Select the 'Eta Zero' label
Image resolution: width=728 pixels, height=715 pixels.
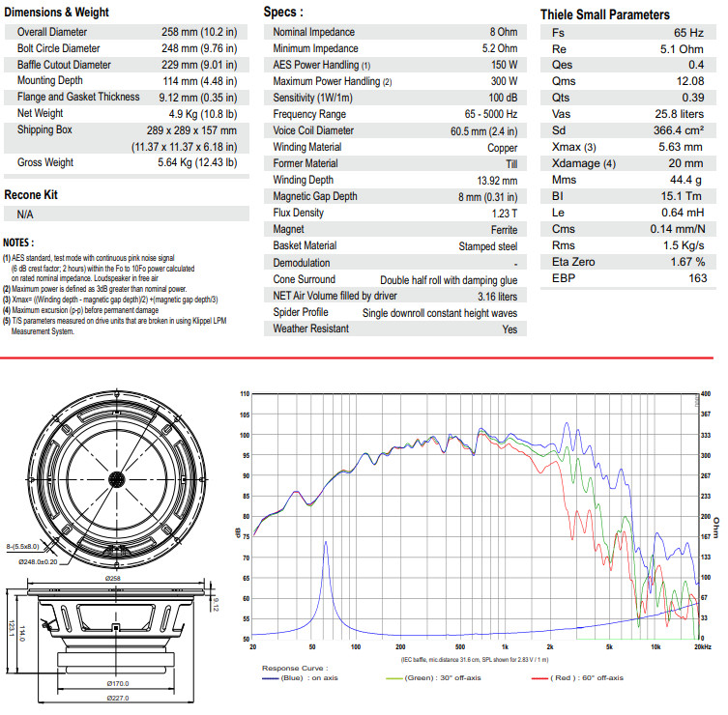pos(573,262)
